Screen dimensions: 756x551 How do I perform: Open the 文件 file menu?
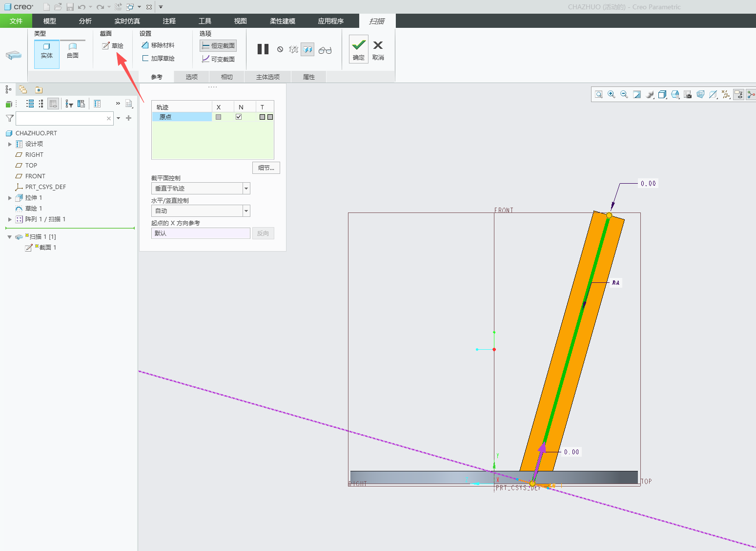click(x=16, y=21)
